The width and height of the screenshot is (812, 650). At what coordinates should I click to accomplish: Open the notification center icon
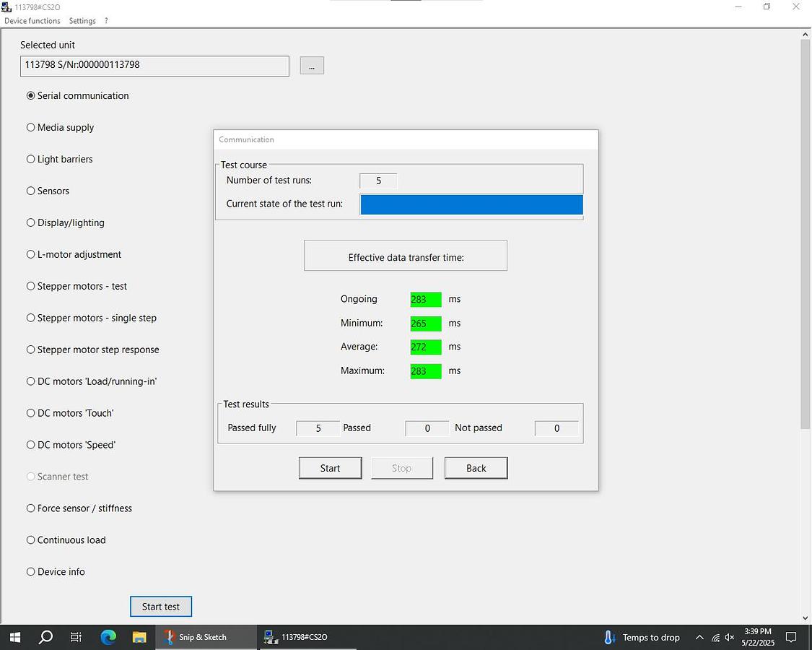791,637
